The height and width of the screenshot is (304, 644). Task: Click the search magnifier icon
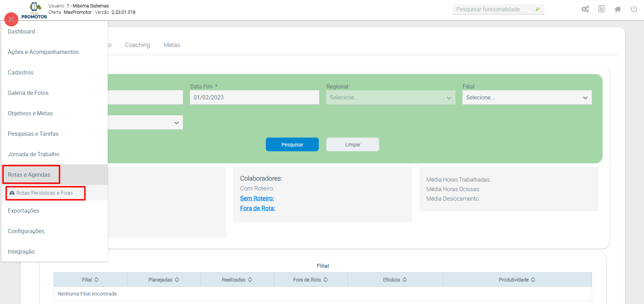[x=537, y=10]
